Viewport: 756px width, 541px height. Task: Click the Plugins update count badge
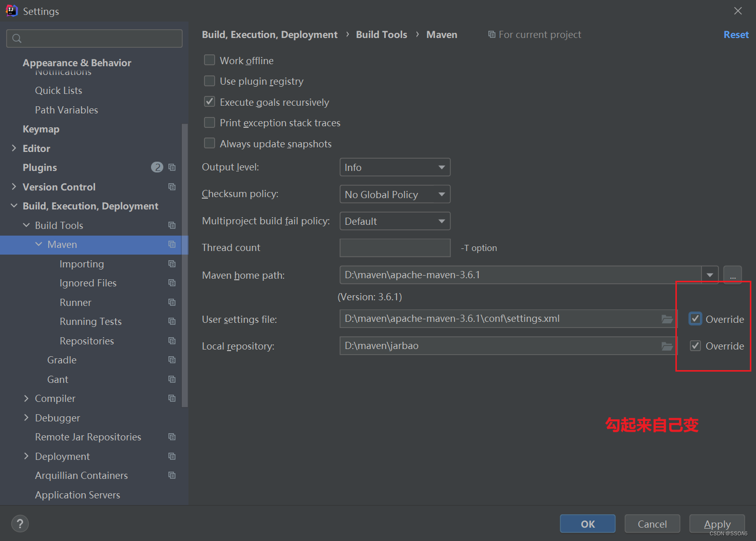click(157, 167)
